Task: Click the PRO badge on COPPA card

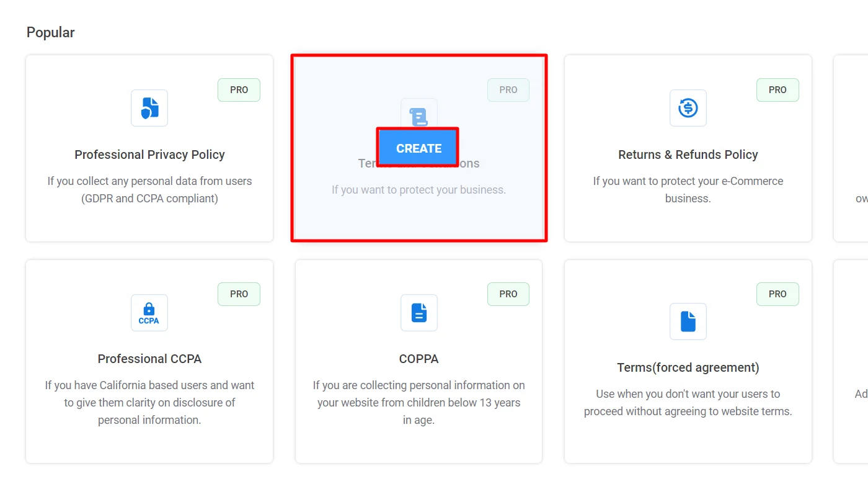Action: coord(508,294)
